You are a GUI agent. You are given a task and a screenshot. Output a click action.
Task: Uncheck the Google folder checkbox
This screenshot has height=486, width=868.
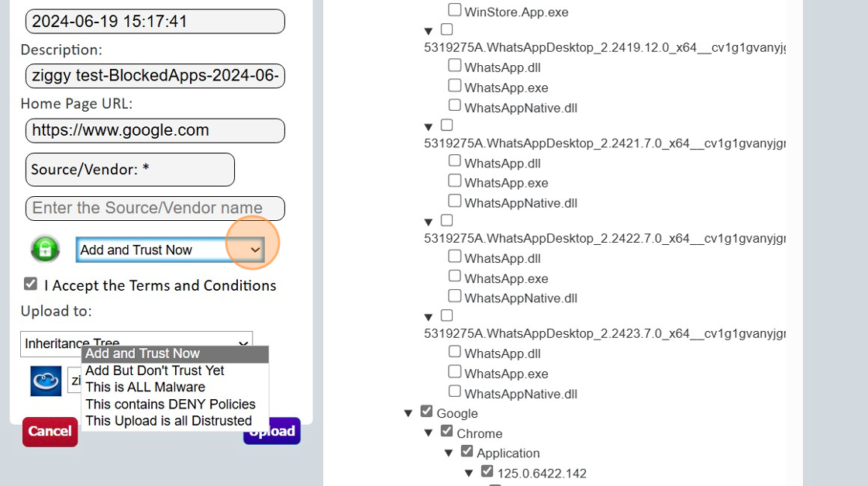tap(426, 411)
